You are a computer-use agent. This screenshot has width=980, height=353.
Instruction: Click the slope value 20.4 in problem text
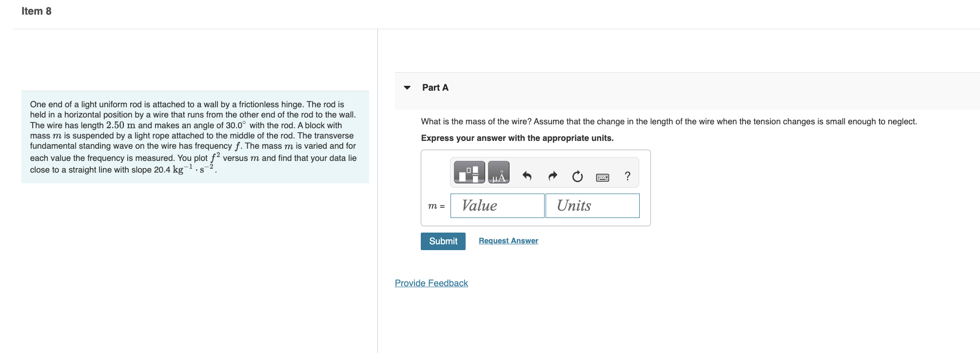[162, 170]
